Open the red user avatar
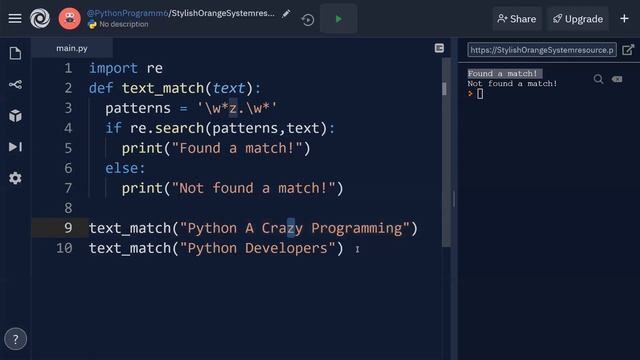 (x=69, y=18)
